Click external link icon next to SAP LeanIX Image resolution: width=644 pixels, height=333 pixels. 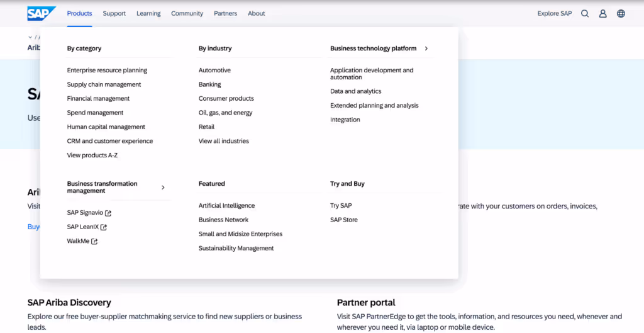point(104,227)
